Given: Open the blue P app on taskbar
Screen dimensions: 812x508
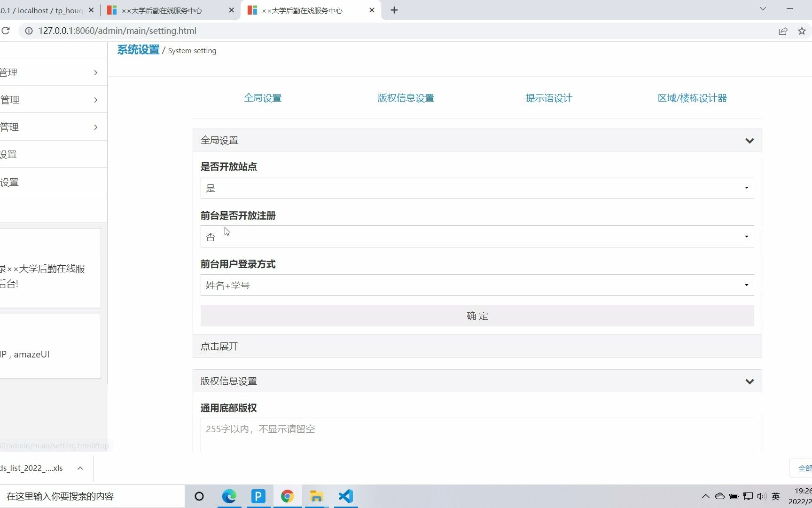Looking at the screenshot, I should (258, 496).
